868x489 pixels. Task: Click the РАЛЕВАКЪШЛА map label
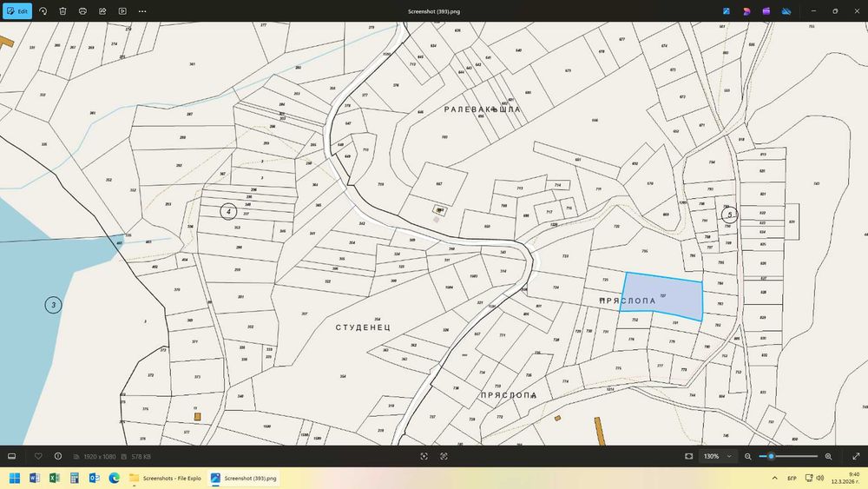482,109
